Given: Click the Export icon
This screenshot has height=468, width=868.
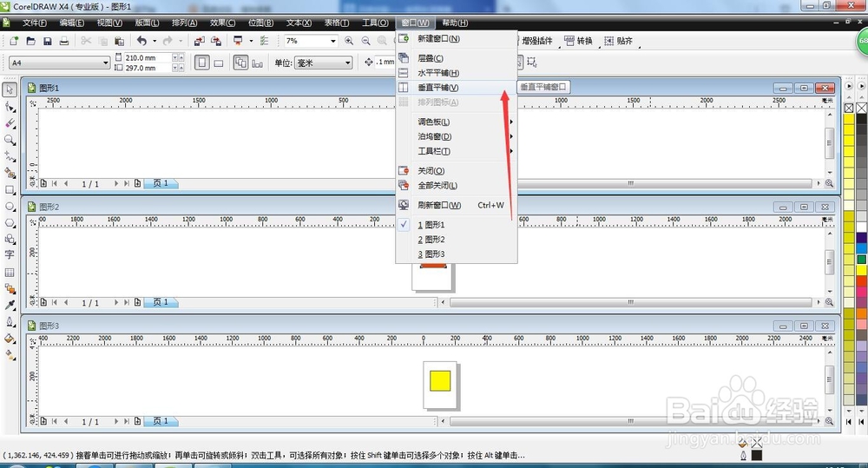Looking at the screenshot, I should click(x=216, y=41).
